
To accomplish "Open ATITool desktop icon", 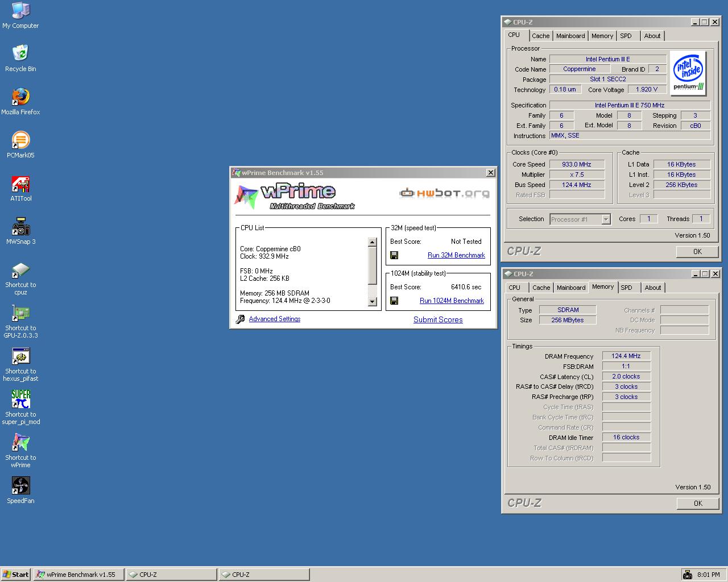I will point(20,188).
